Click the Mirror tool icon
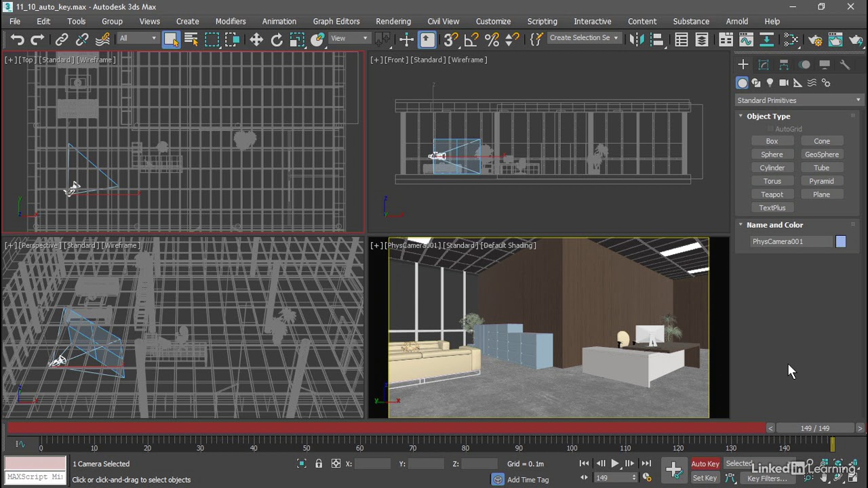This screenshot has width=868, height=488. 637,40
